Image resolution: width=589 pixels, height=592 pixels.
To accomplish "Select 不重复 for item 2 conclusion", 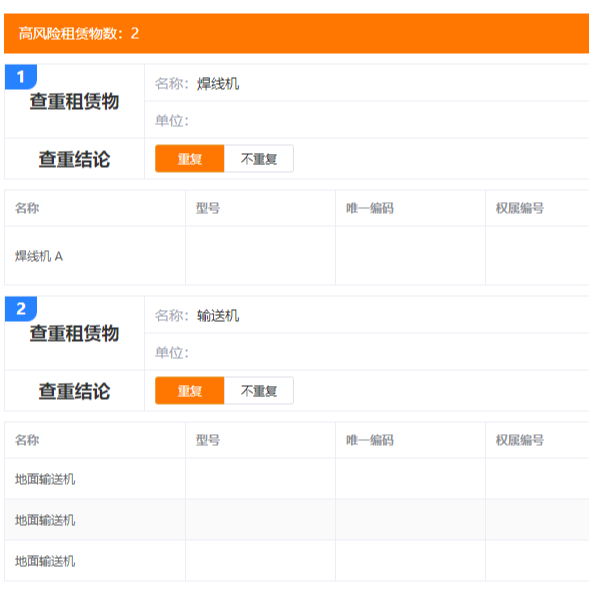I will [x=259, y=390].
